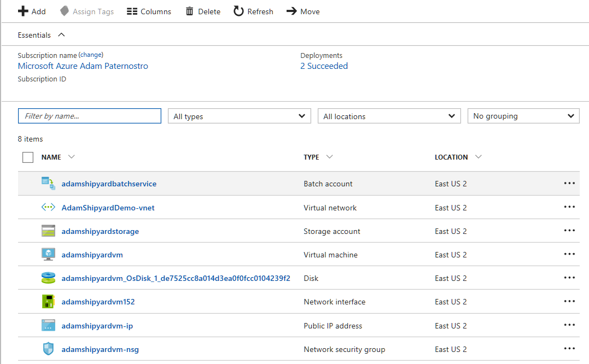
Task: Tick the select-all checkbox beside NAME
Action: [28, 157]
